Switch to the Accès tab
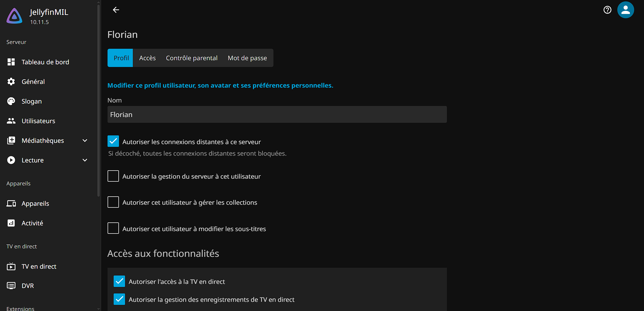This screenshot has height=311, width=644. tap(147, 58)
